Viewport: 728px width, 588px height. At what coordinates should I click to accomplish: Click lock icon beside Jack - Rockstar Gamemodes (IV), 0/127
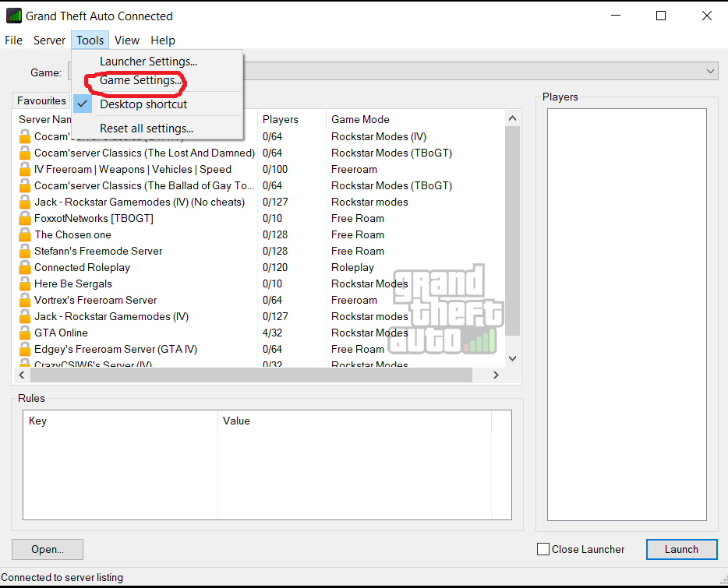click(25, 316)
